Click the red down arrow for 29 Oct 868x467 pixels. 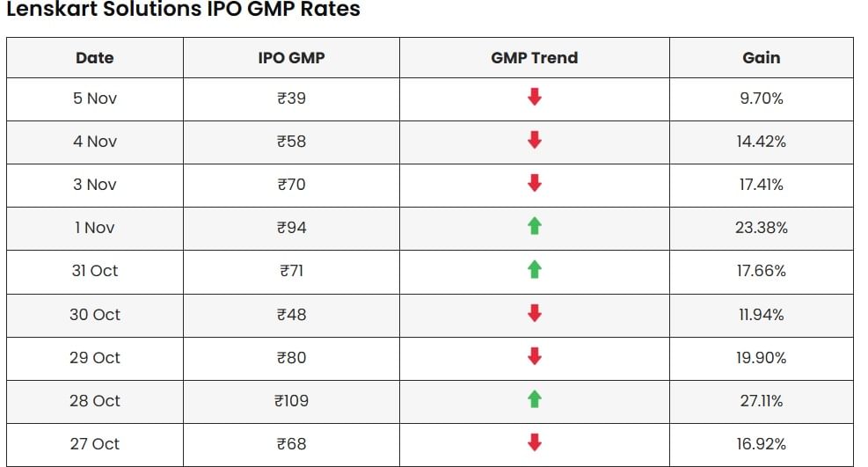534,357
